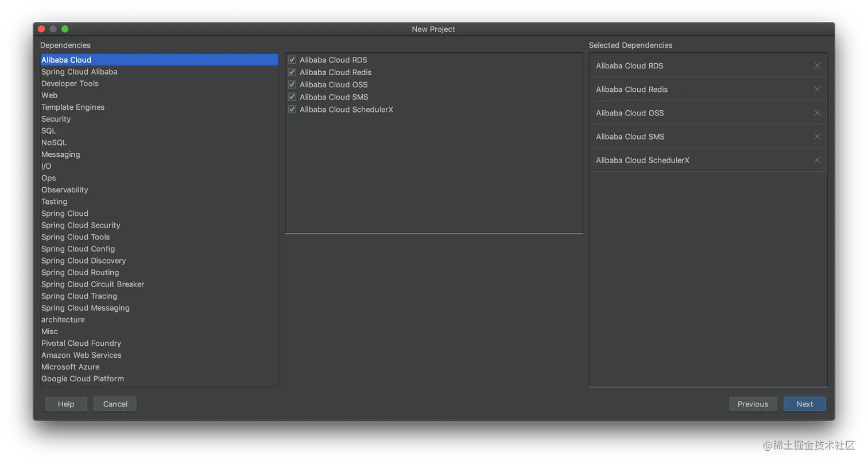
Task: Open the Pivotal Cloud Foundry category
Action: 159,343
